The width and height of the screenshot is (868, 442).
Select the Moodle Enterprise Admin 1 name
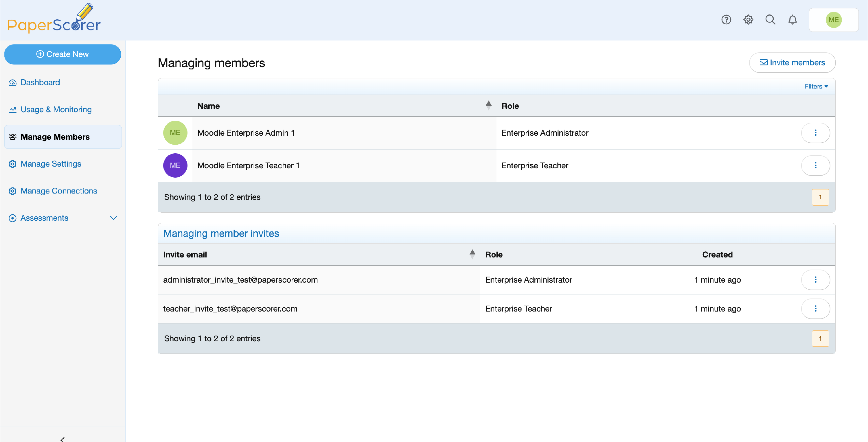click(x=246, y=133)
